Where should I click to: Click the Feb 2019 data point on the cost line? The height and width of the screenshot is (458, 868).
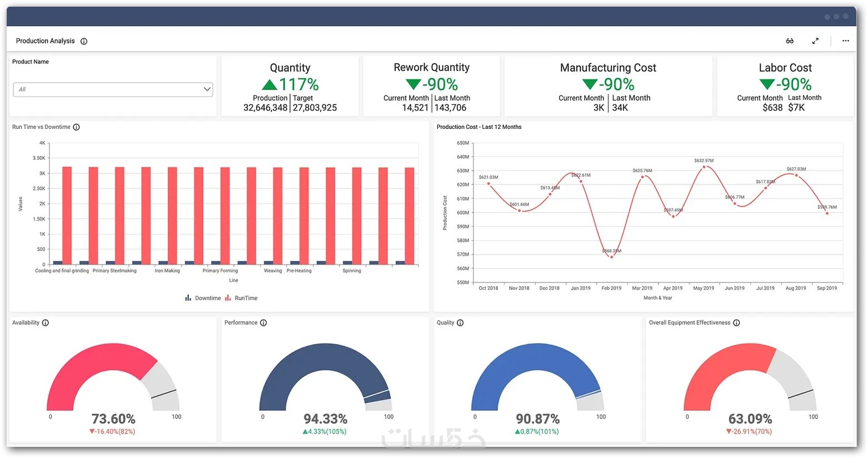point(612,257)
